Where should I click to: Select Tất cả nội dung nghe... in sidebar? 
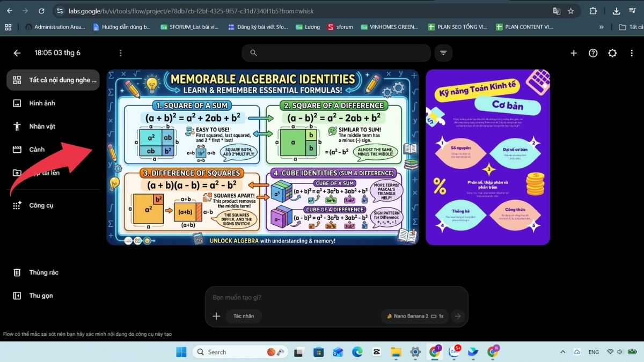[53, 80]
